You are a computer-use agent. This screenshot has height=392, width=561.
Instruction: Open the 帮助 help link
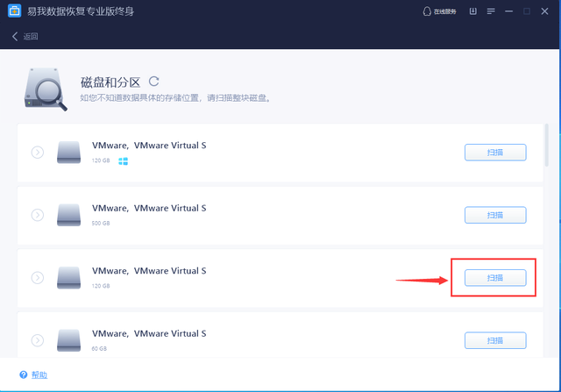pos(39,374)
